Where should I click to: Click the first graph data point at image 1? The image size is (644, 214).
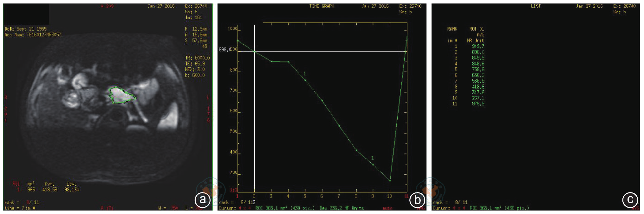pos(238,41)
